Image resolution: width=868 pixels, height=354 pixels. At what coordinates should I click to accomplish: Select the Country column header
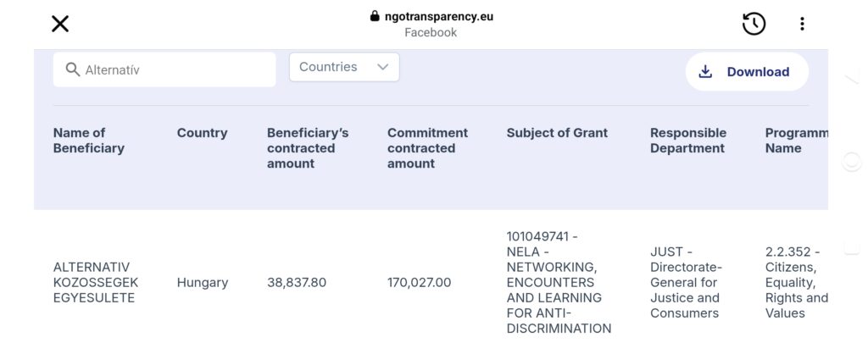point(202,133)
